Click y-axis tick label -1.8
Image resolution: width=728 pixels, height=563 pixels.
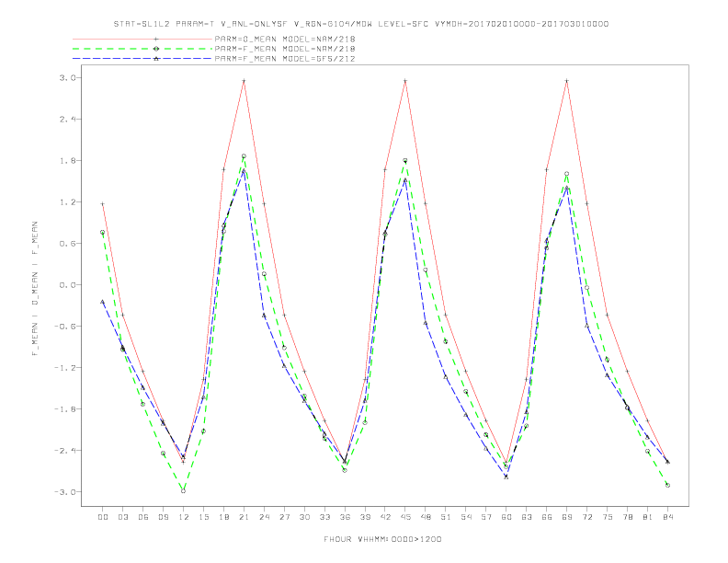point(64,408)
